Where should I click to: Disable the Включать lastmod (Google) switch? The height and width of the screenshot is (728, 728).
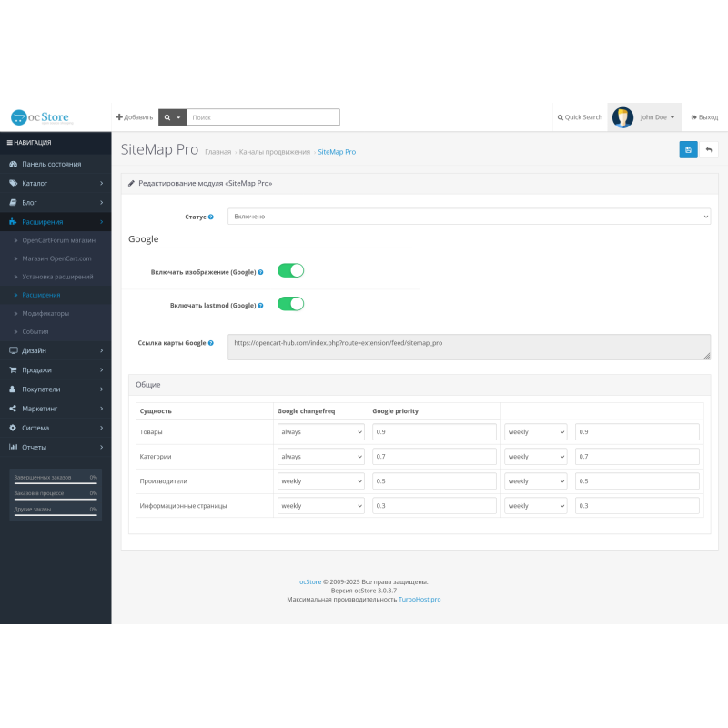290,304
